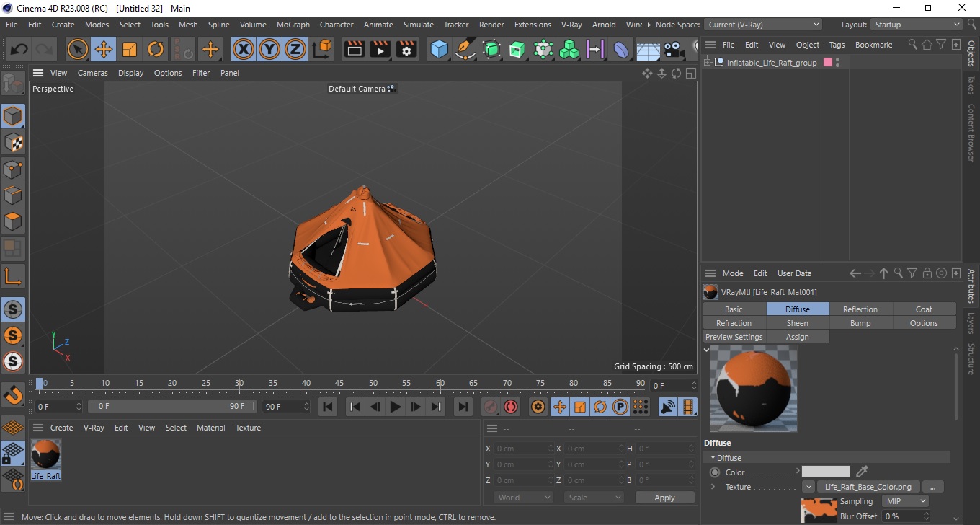Collapse material preview arrow

click(x=707, y=350)
